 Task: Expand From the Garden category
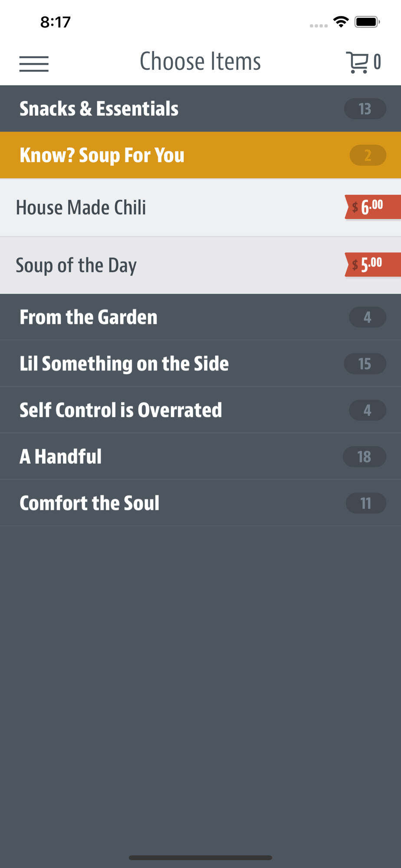tap(200, 317)
